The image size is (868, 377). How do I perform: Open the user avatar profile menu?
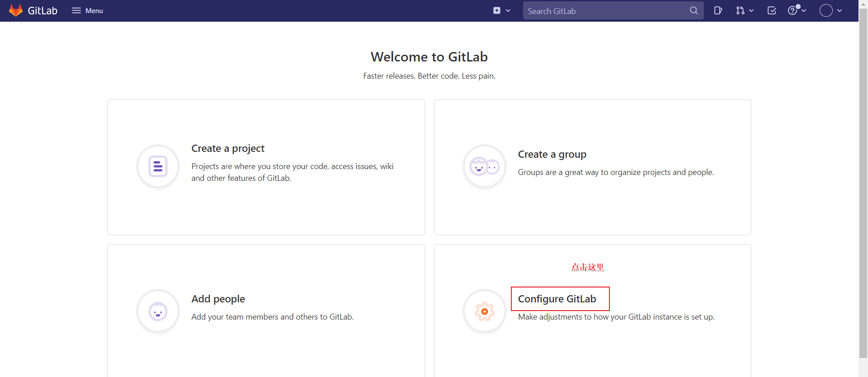[x=830, y=10]
